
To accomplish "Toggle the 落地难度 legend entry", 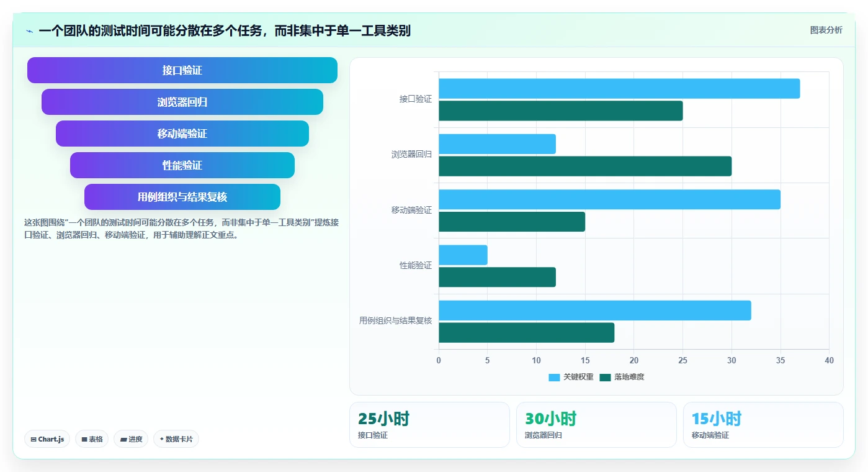I will [622, 377].
